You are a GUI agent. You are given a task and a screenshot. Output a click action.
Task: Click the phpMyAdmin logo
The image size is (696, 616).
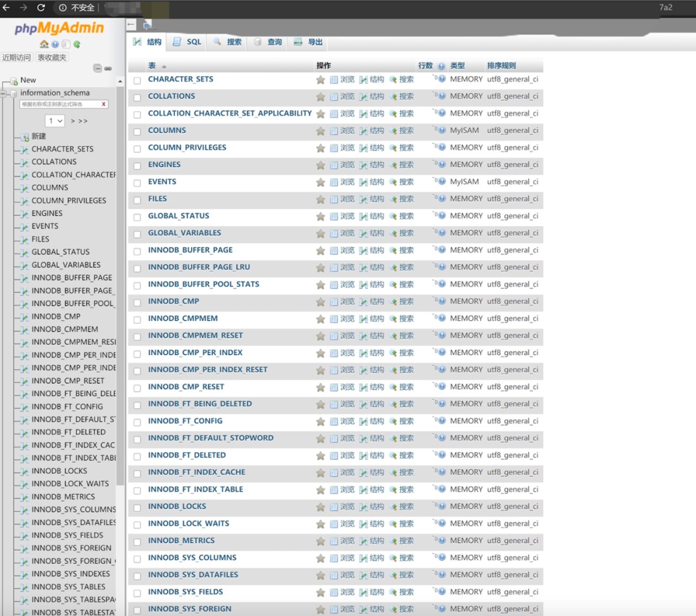[59, 28]
